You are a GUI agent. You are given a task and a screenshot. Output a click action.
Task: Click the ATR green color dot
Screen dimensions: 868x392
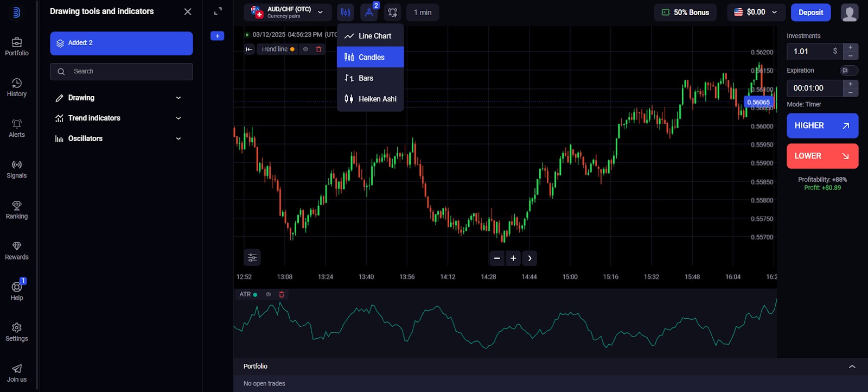(x=255, y=294)
